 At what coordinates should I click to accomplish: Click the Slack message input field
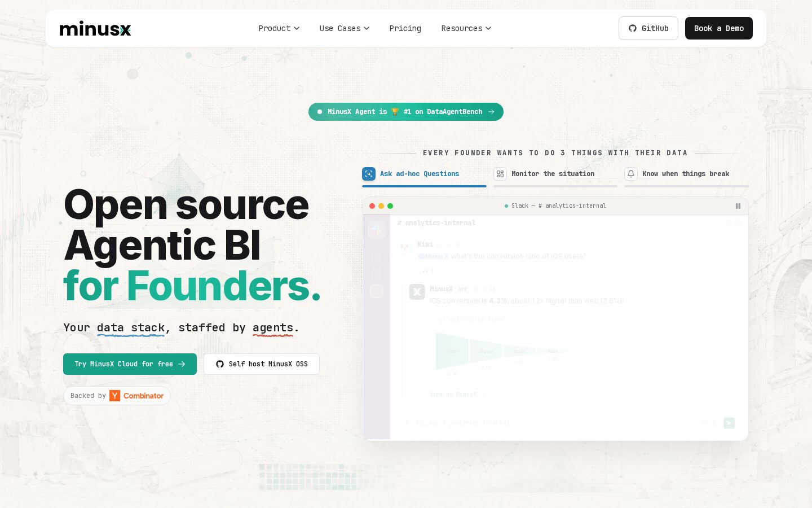(570, 423)
